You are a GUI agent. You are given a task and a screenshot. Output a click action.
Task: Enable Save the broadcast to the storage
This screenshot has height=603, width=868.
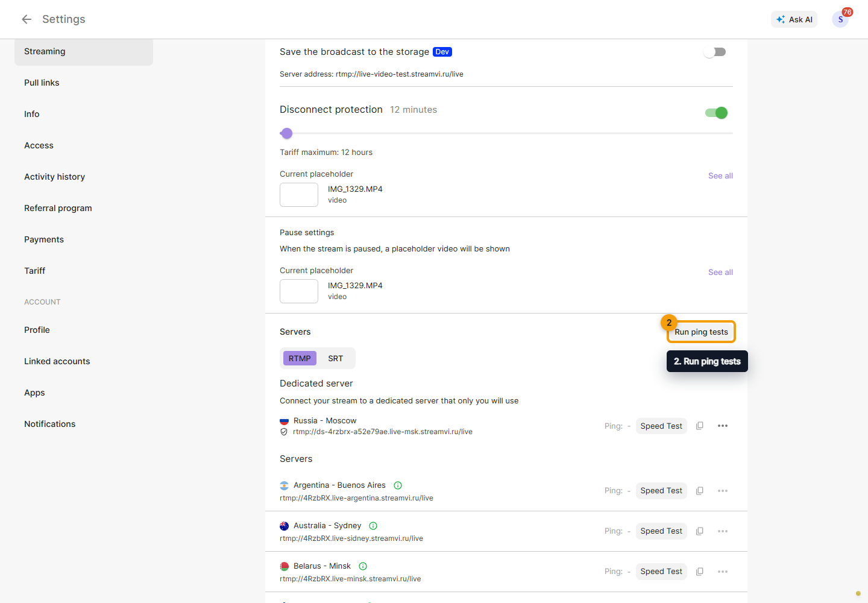click(715, 52)
